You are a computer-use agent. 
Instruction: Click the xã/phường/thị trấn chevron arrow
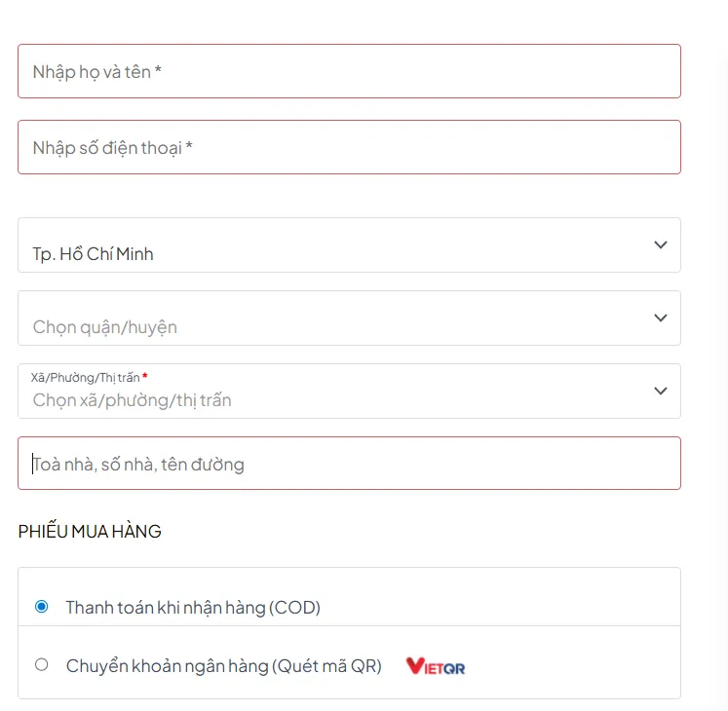pyautogui.click(x=661, y=391)
